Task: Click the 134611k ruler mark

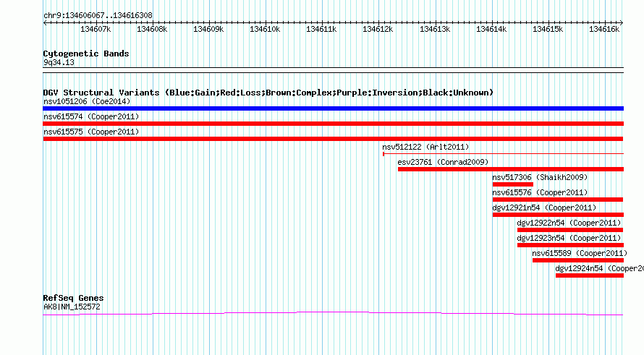Action: click(321, 29)
